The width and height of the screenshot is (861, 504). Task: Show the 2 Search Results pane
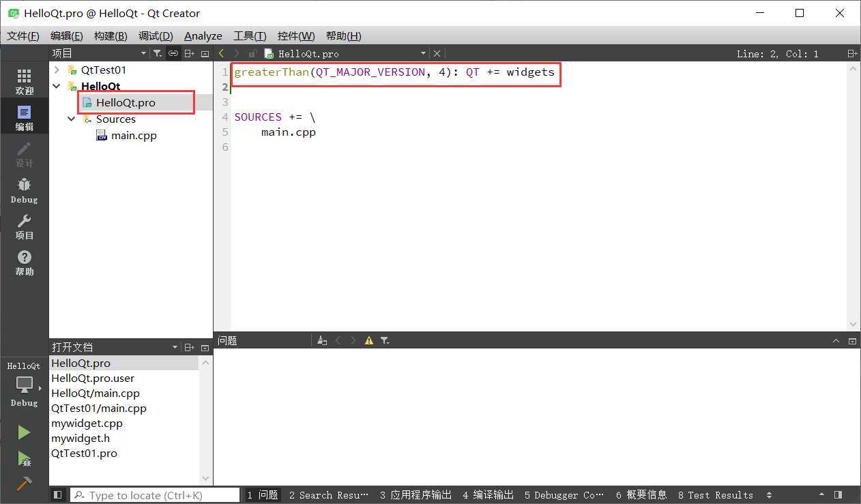328,495
